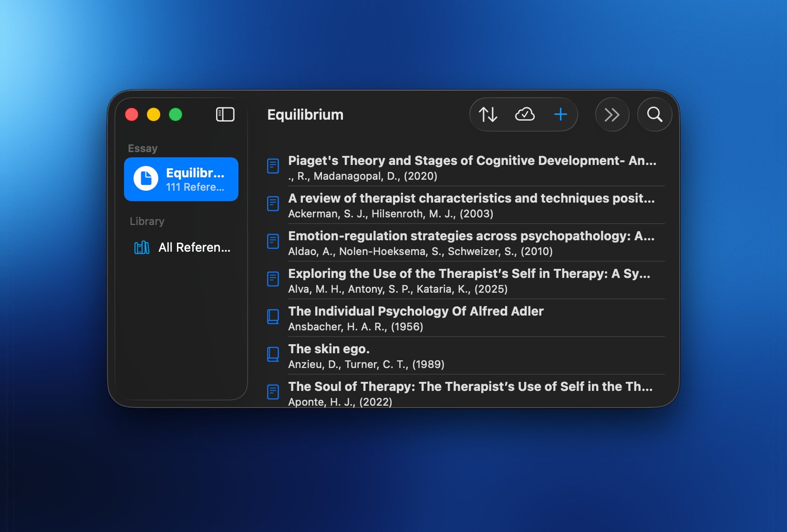787x532 pixels.
Task: Click the Equilibrium document icon in sidebar
Action: point(146,179)
